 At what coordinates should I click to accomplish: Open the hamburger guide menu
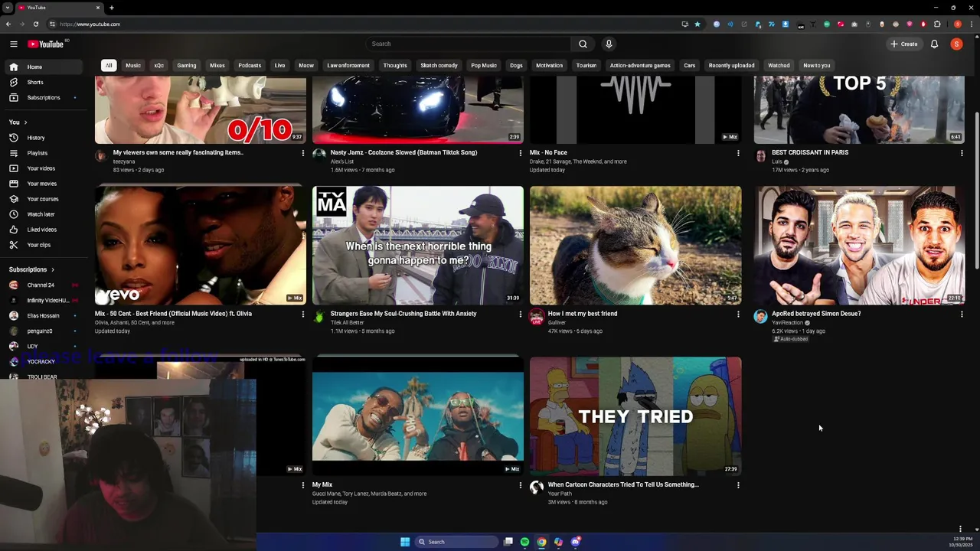click(13, 44)
